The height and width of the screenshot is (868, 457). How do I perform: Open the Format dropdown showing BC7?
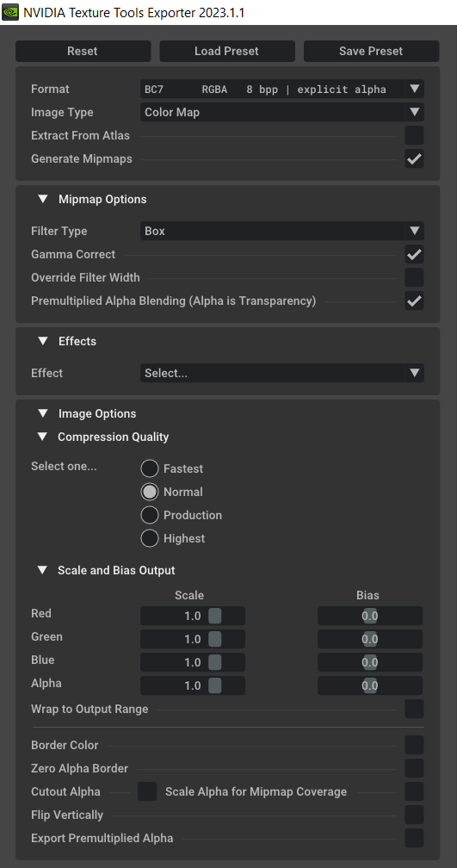tap(282, 90)
